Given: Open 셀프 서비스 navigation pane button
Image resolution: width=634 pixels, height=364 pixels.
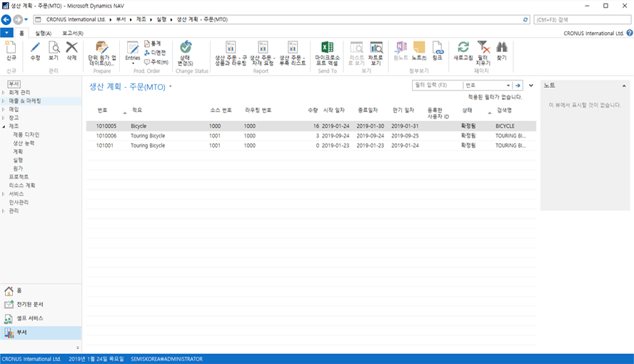Looking at the screenshot, I should click(41, 318).
